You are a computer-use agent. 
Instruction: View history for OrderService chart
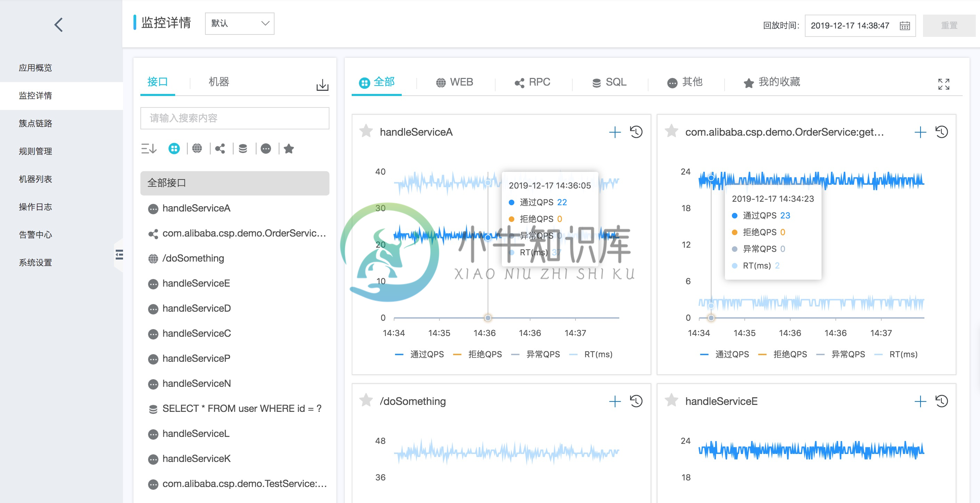pos(941,132)
